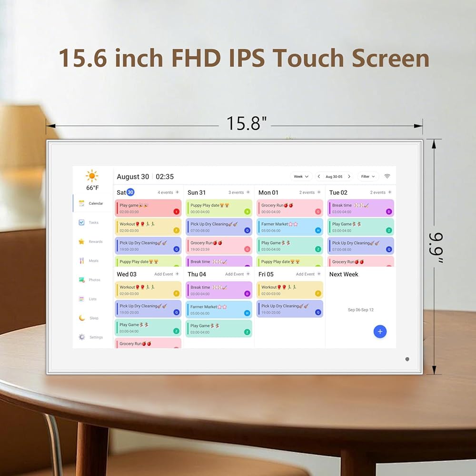Screen dimensions: 476x476
Task: Add event with plus beside Sat 30
Action: click(178, 192)
